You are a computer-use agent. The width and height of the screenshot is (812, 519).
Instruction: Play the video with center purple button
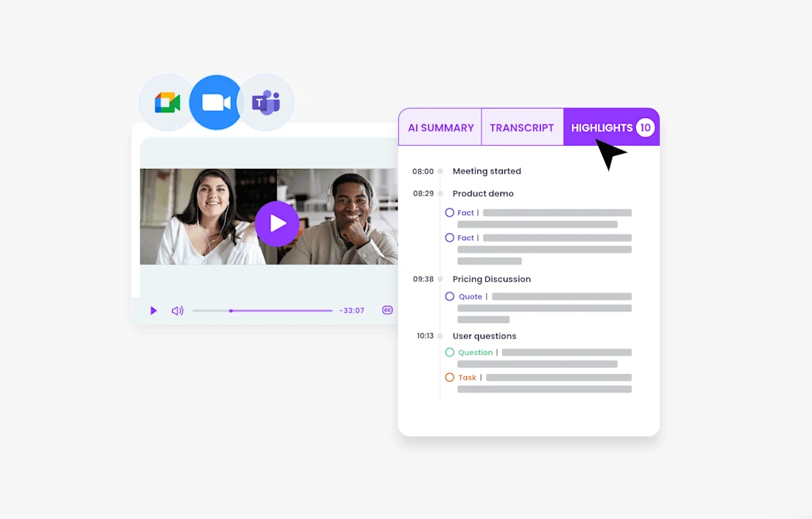coord(277,223)
